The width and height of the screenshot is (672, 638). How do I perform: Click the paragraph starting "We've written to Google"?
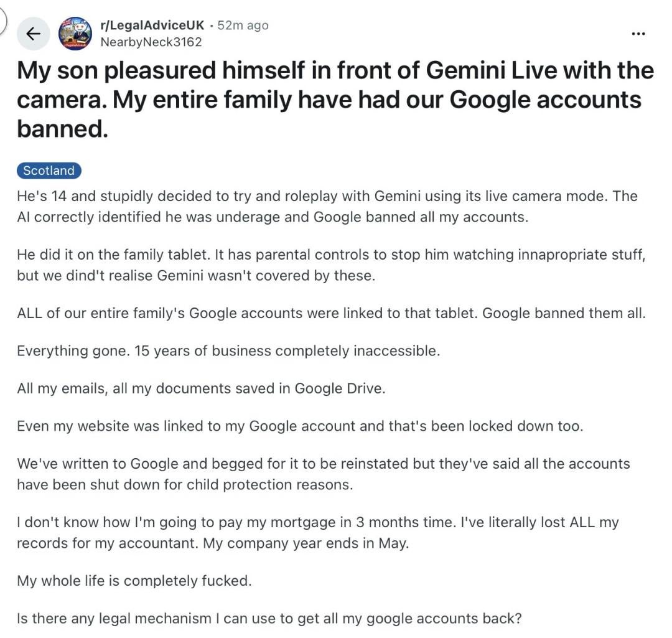point(314,474)
